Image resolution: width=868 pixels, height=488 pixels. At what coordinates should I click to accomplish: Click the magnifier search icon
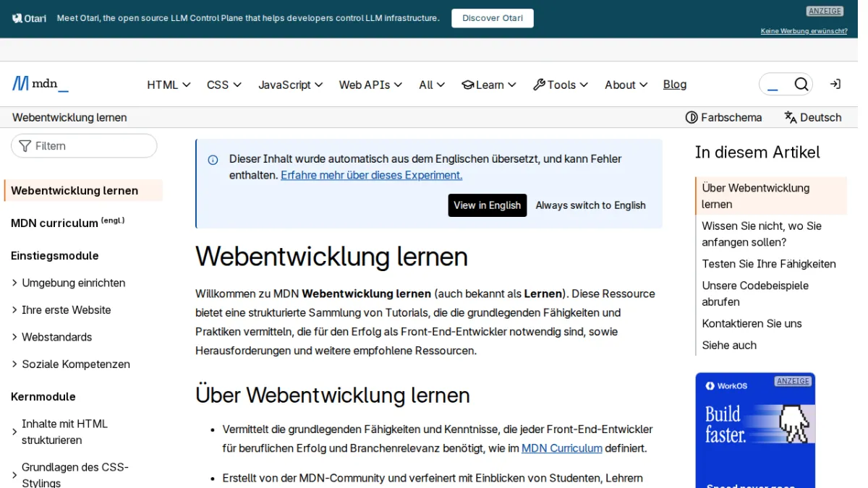pyautogui.click(x=801, y=85)
